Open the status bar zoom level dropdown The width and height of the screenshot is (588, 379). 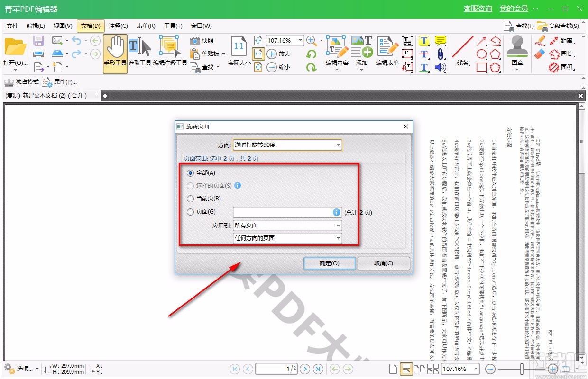[x=476, y=369]
